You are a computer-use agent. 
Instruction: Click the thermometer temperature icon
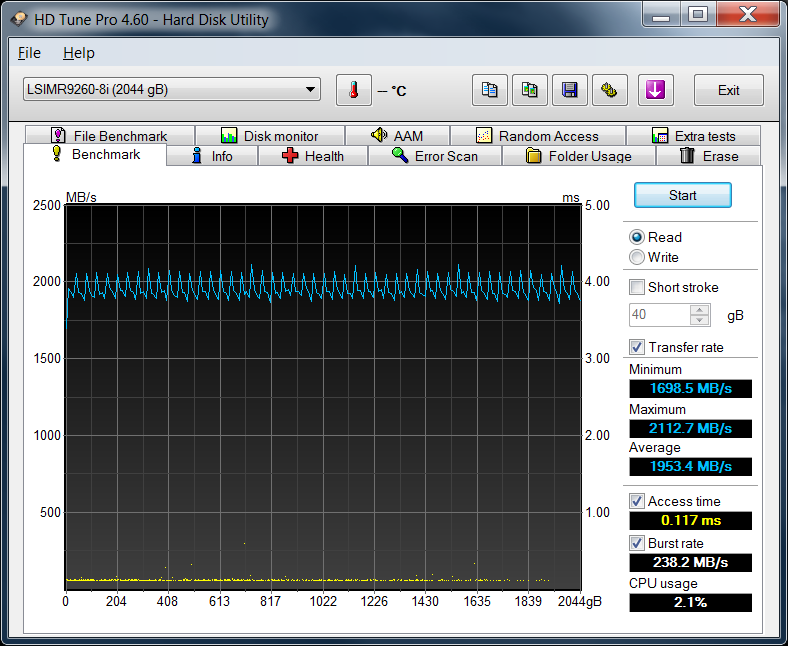point(353,90)
